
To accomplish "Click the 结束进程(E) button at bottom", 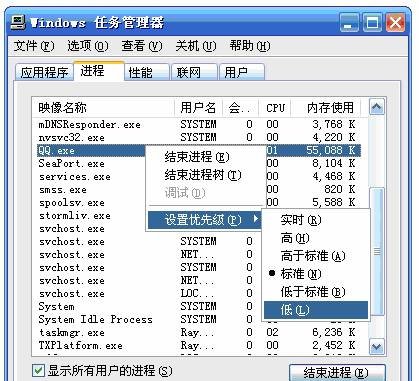I will pos(337,373).
